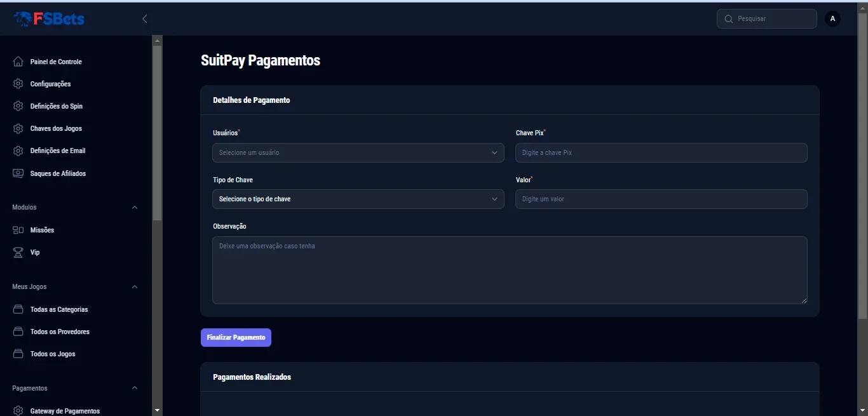Click the sidebar scrollbar up arrow
The height and width of the screenshot is (416, 868).
(x=158, y=41)
